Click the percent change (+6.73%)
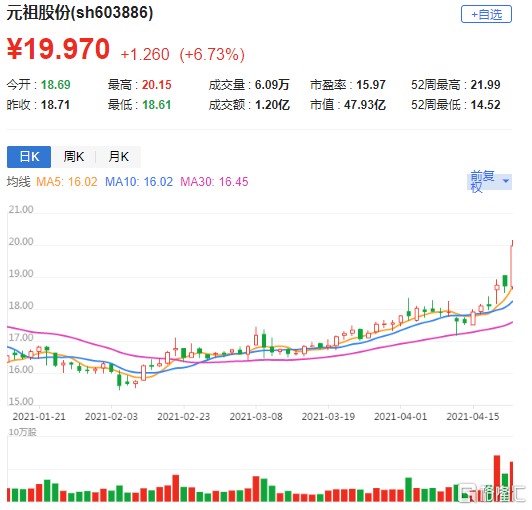532x510 pixels. 212,54
